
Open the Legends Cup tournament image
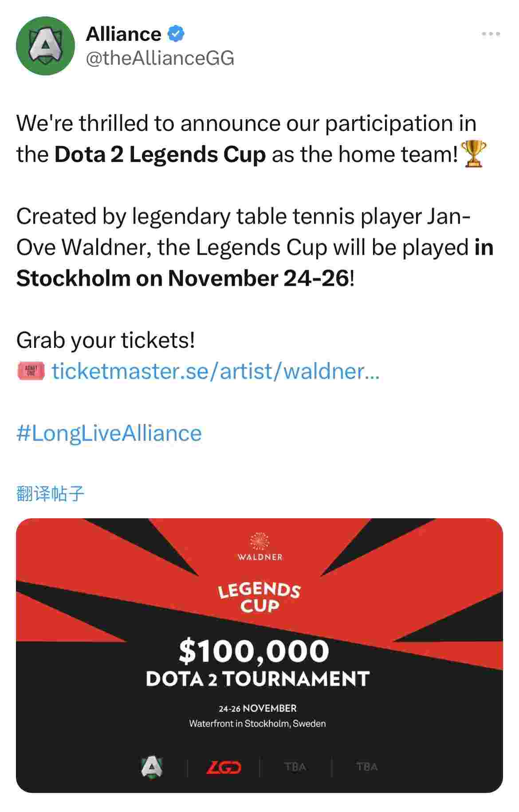tap(259, 655)
